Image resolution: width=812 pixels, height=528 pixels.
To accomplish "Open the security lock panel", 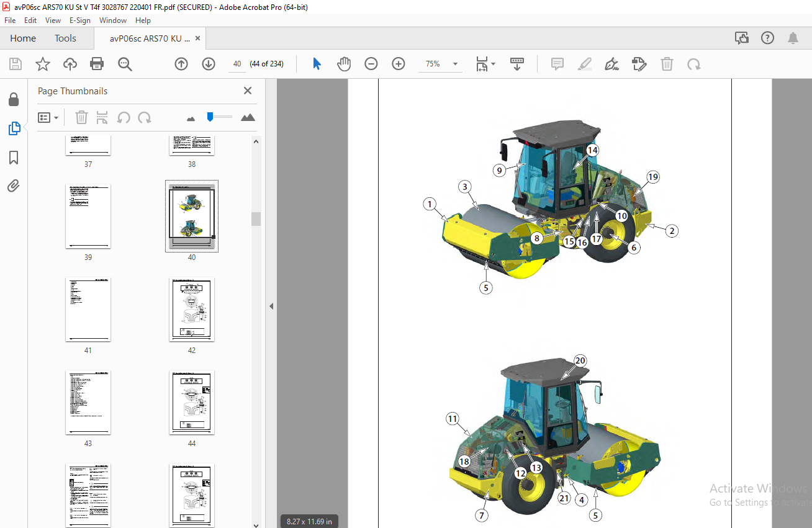I will click(14, 100).
